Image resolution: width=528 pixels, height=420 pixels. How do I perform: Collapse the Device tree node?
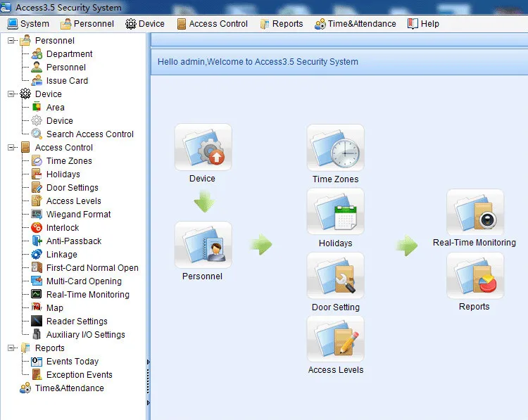[x=11, y=94]
